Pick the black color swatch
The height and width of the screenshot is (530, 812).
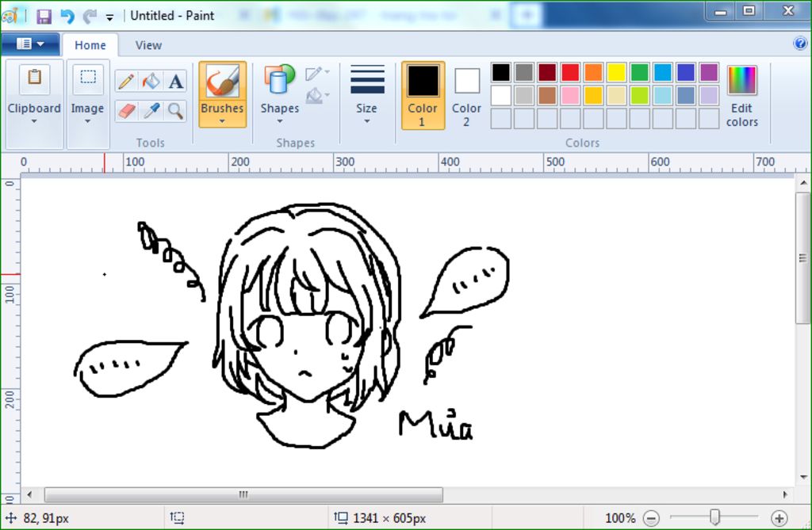point(501,72)
